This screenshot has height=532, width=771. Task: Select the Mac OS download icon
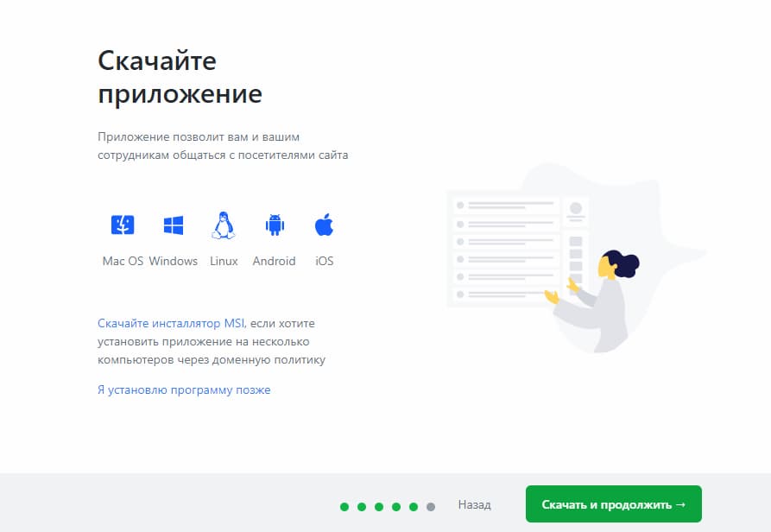click(122, 225)
